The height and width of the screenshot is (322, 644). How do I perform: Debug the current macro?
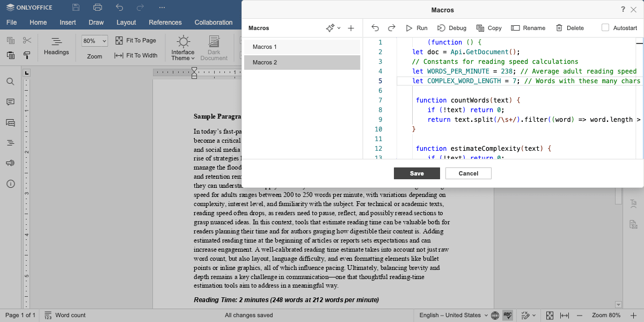click(452, 28)
